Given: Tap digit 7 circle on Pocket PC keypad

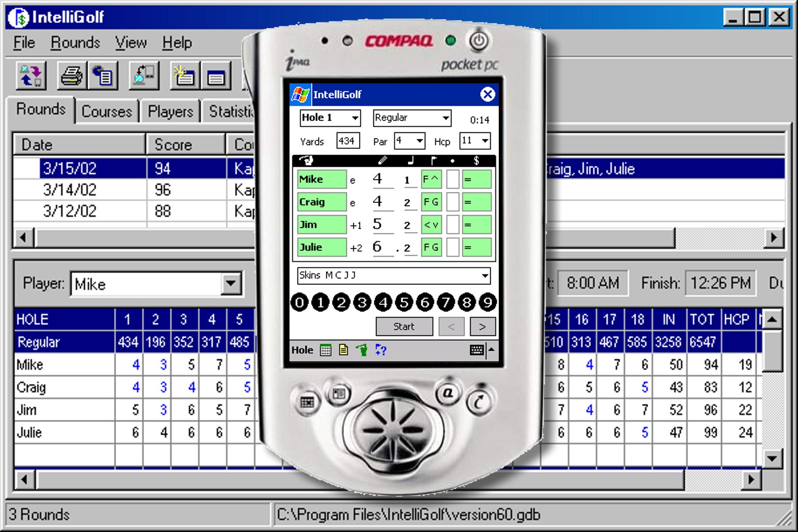Looking at the screenshot, I should pos(446,303).
